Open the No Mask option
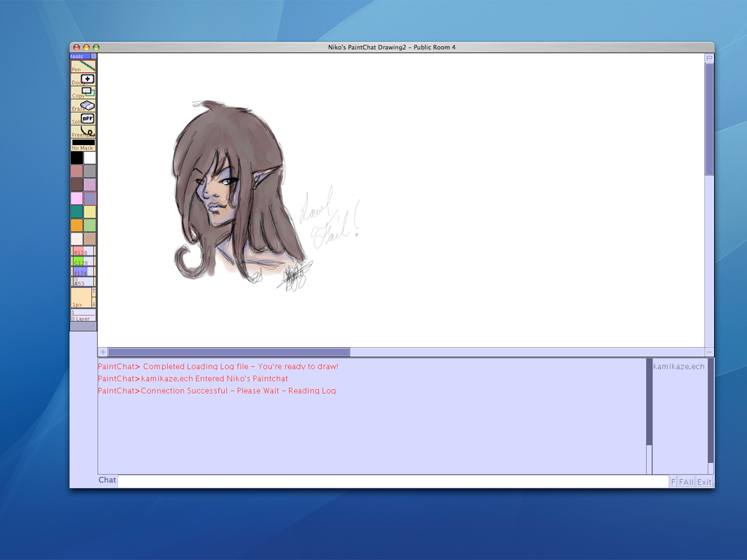 point(83,145)
